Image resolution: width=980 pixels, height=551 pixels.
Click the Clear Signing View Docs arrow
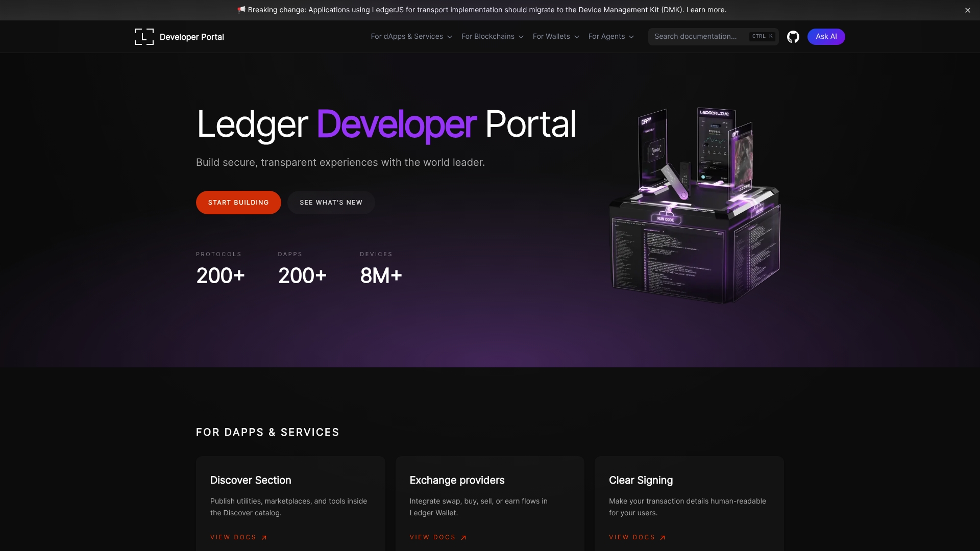[x=663, y=538]
